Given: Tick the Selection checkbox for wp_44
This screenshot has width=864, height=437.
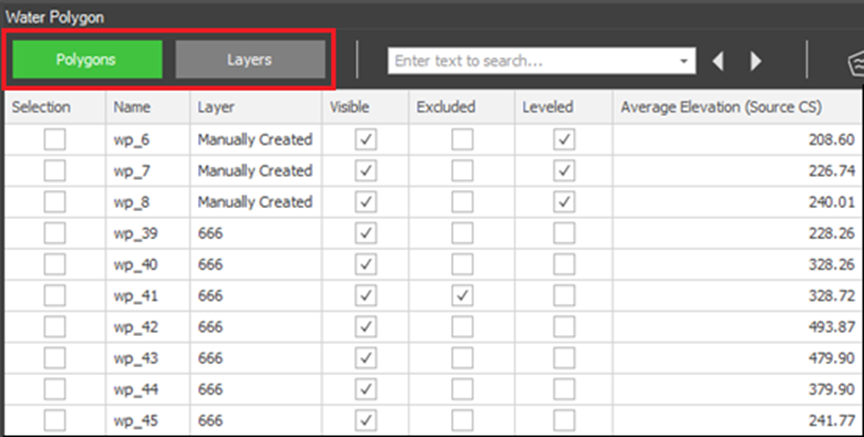Looking at the screenshot, I should [55, 389].
